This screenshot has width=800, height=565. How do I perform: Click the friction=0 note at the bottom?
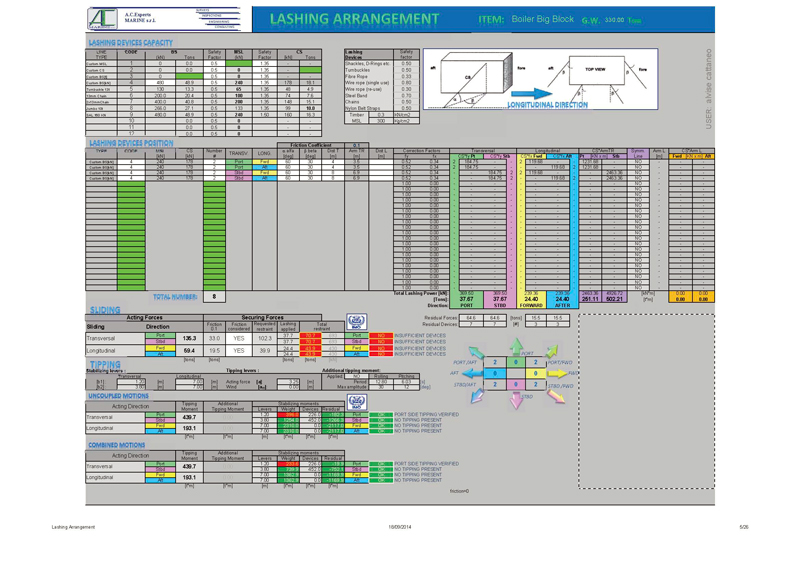pos(459,491)
